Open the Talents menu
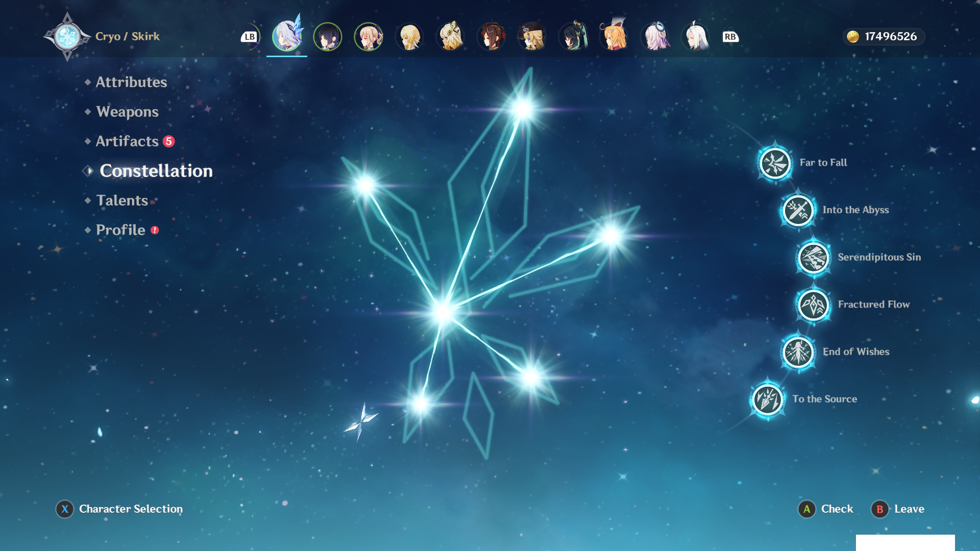The image size is (980, 551). 122,201
